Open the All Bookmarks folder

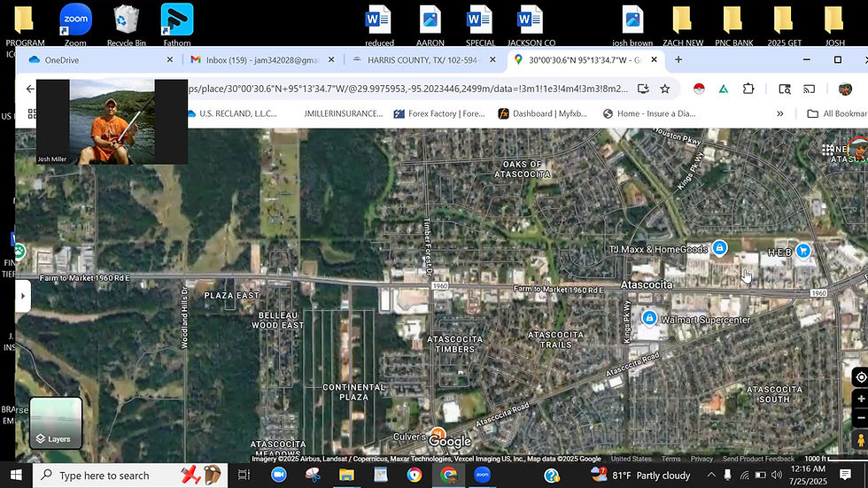tap(837, 113)
